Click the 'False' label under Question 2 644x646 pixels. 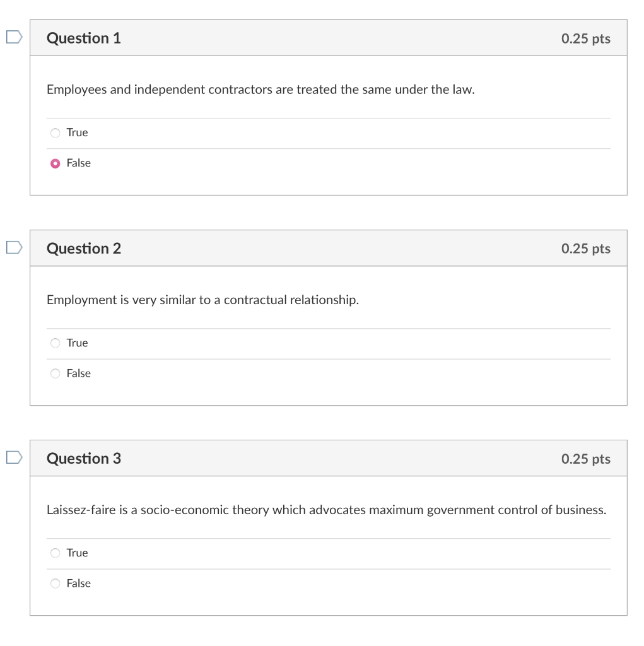[x=78, y=373]
